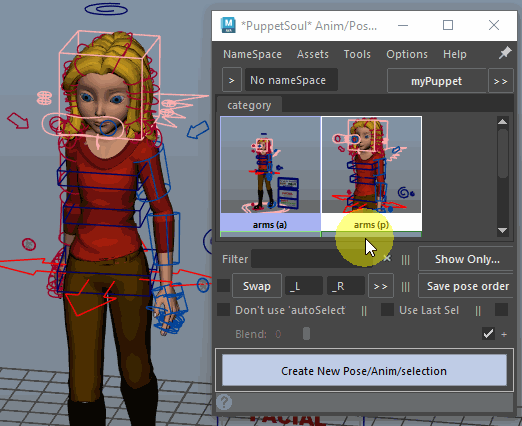The image size is (522, 426).
Task: Uncheck the checked Blend checkbox
Action: point(488,334)
